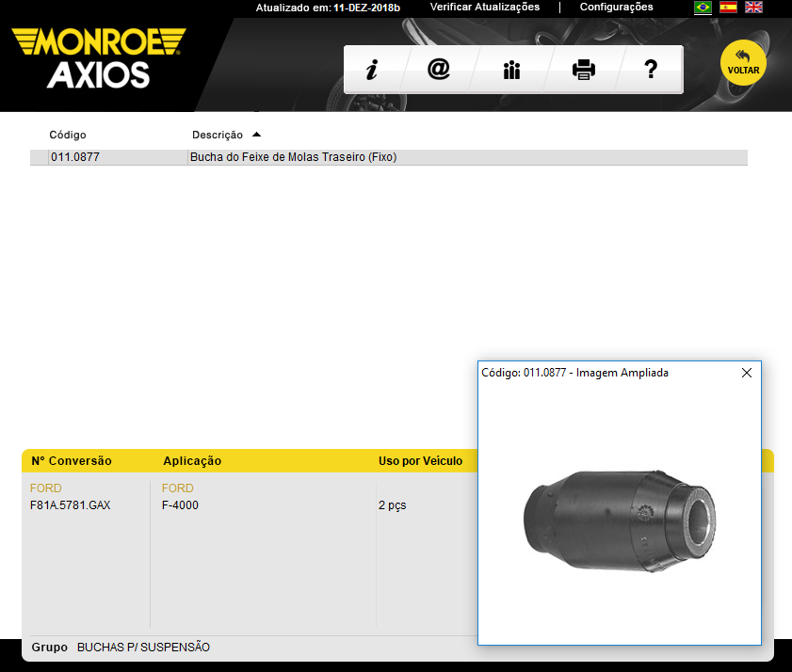Print using the printer icon

coord(584,70)
